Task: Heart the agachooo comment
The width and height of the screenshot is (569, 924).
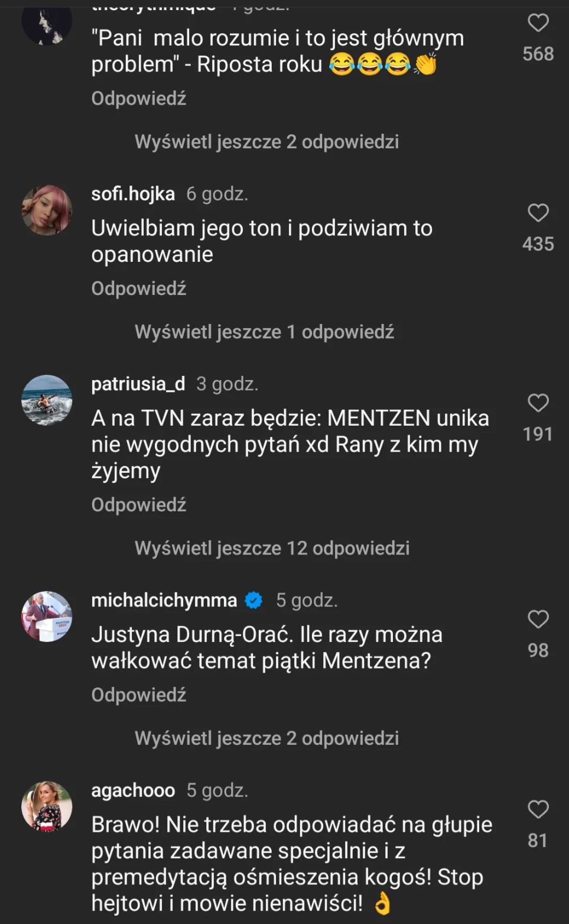Action: pyautogui.click(x=538, y=809)
